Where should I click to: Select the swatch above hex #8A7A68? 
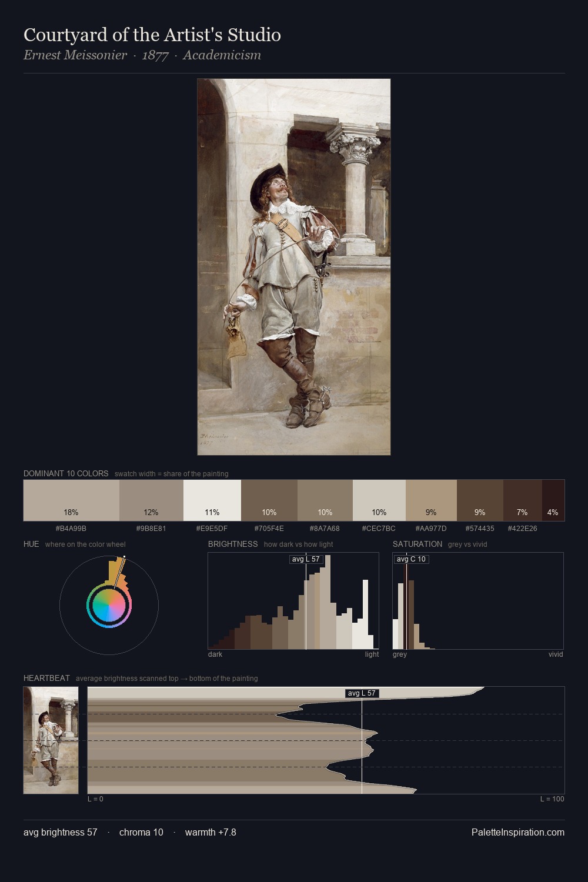(x=325, y=500)
